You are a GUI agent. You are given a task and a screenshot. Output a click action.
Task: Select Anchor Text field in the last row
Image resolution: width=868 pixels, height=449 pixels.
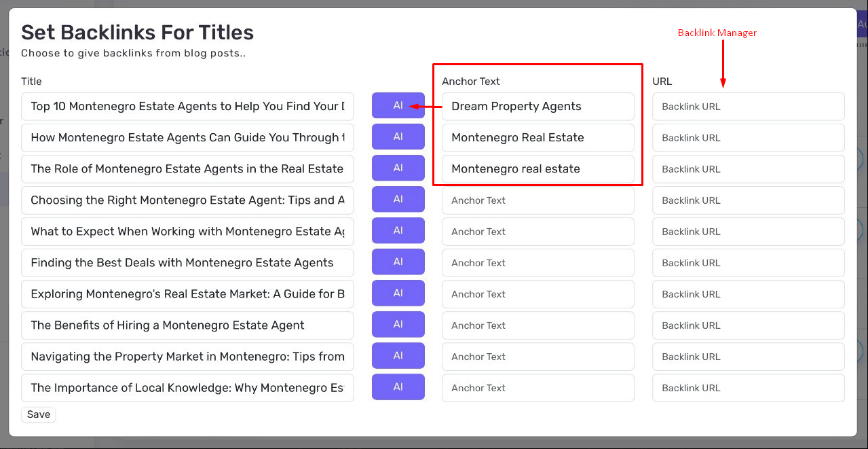pyautogui.click(x=538, y=388)
